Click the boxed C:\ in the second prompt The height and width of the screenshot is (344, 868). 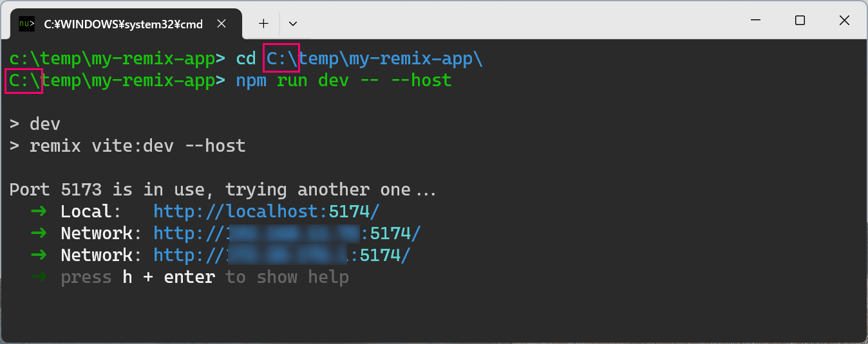(x=24, y=81)
